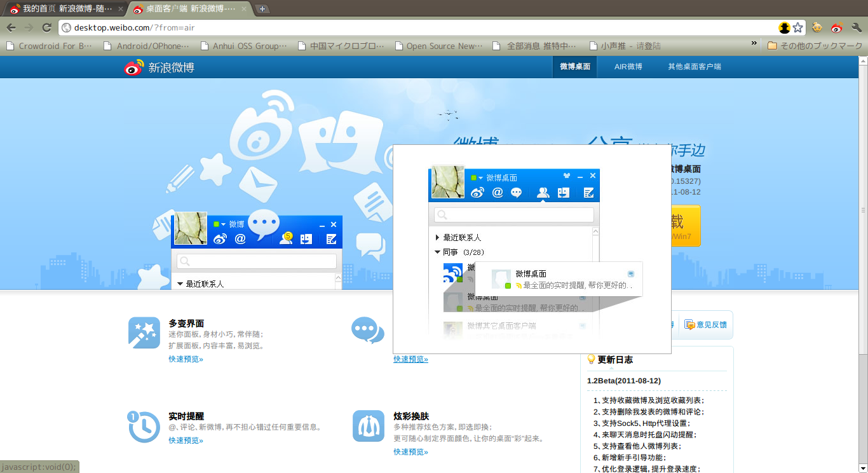Click the Weibo extension icon in browser toolbar

837,27
